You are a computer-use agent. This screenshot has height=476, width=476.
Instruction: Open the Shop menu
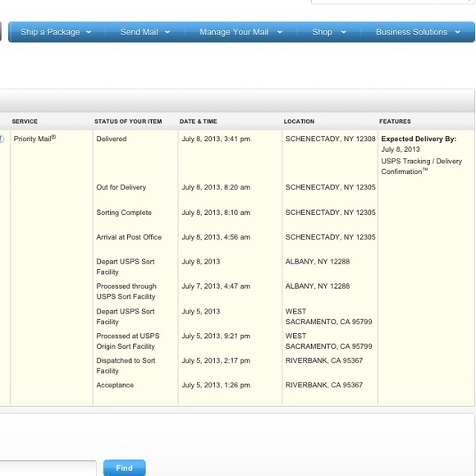[322, 32]
